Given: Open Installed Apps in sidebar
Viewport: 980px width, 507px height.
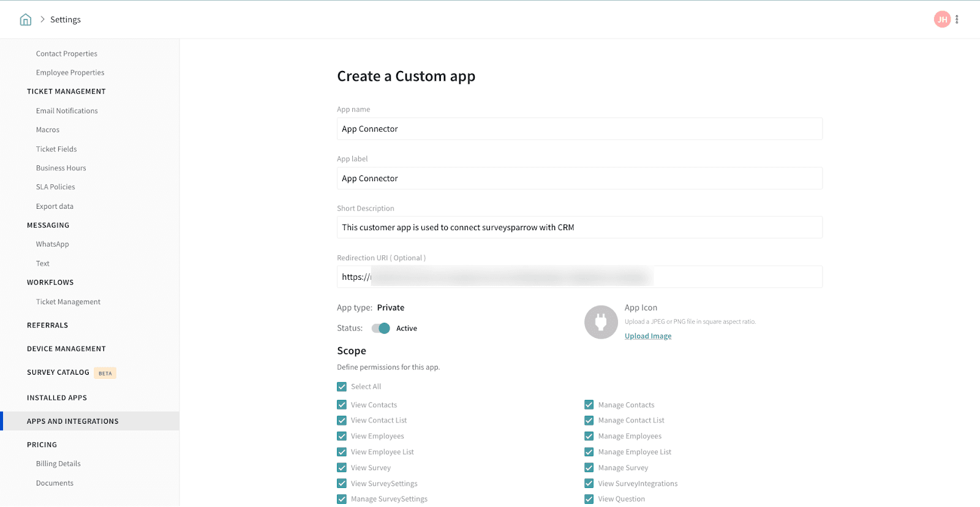Looking at the screenshot, I should (x=57, y=398).
